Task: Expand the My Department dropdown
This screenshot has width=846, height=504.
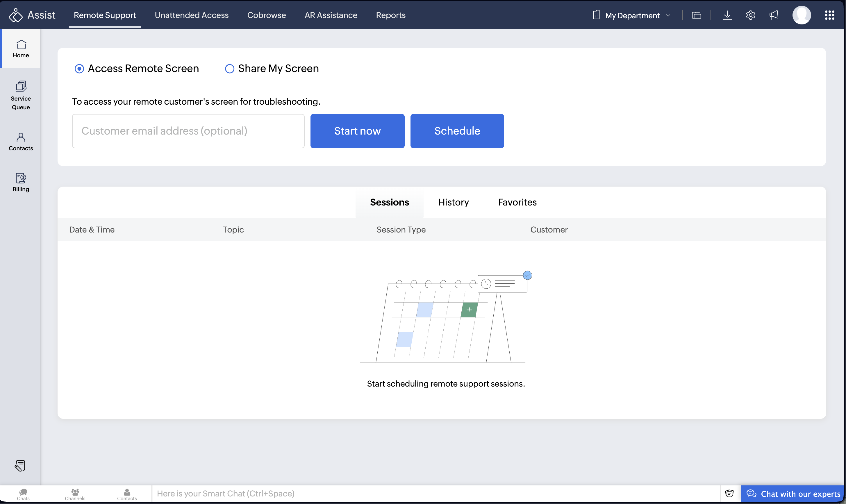Action: (x=632, y=15)
